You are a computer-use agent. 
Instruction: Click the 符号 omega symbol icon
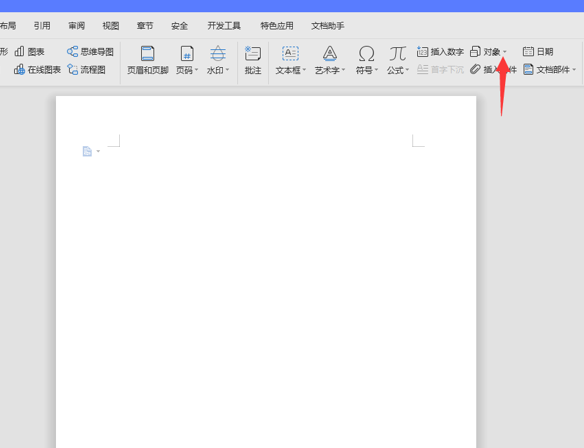coord(366,54)
